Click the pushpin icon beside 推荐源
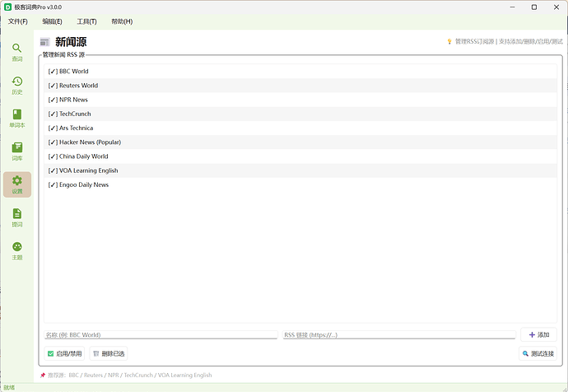Screen dimensions: 568x392 coord(43,375)
